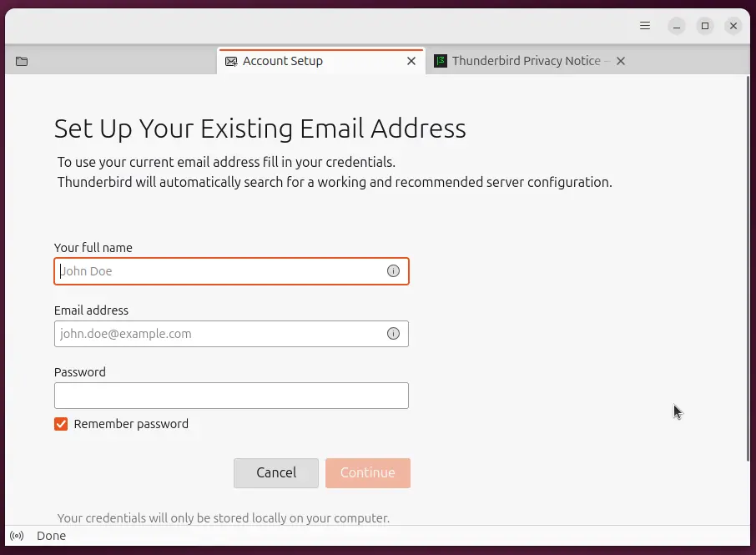Open the Thunderbird application menu

point(644,25)
